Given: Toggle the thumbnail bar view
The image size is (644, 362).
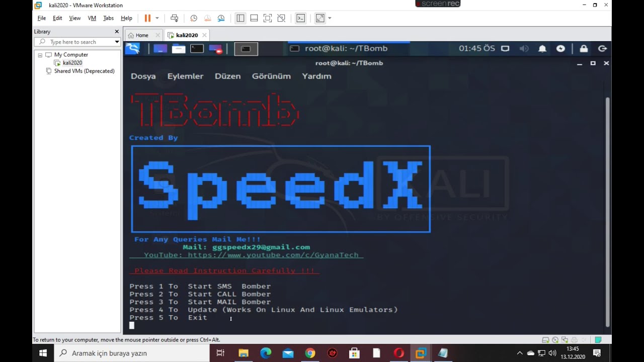Looking at the screenshot, I should (x=254, y=18).
